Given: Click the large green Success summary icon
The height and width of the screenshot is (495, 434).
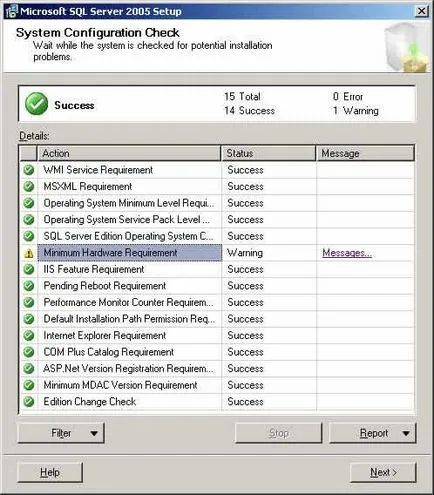Looking at the screenshot, I should pos(36,104).
